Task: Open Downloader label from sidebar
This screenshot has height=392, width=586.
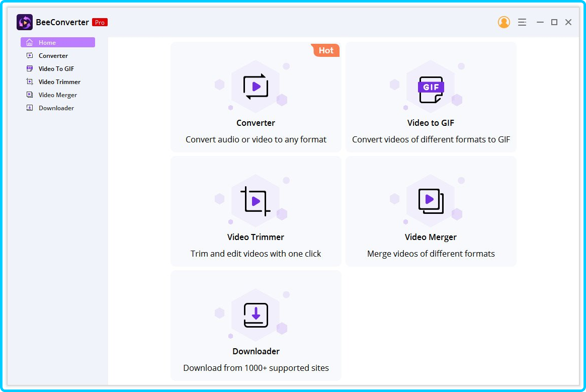Action: (x=56, y=108)
